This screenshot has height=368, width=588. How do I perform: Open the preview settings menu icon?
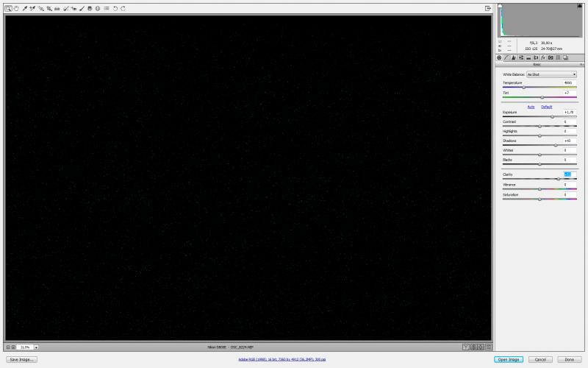[489, 347]
